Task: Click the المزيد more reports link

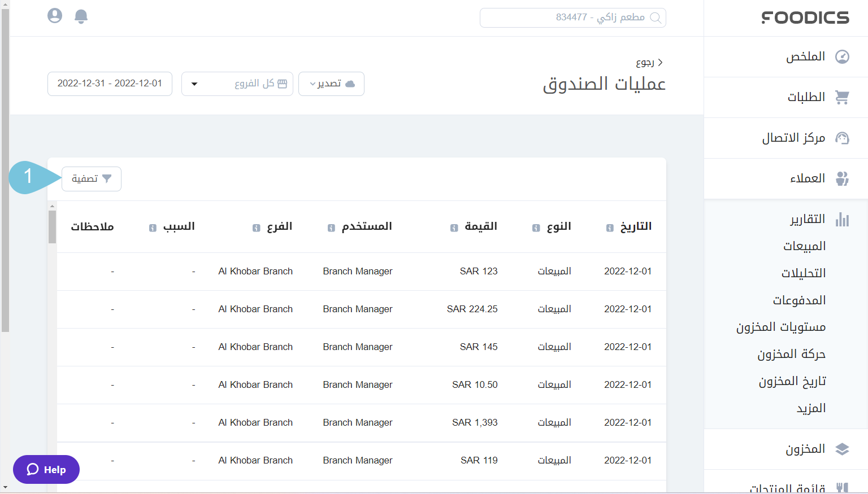Action: click(811, 408)
